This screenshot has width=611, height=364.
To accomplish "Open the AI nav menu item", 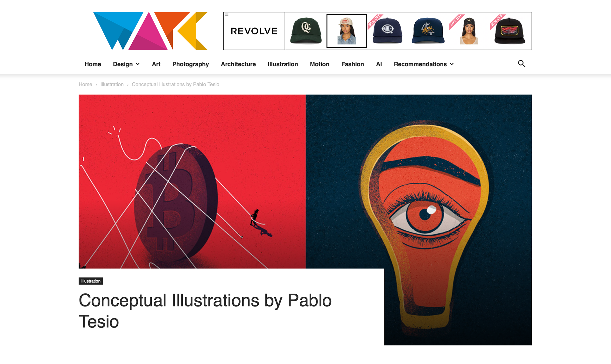I will [379, 64].
